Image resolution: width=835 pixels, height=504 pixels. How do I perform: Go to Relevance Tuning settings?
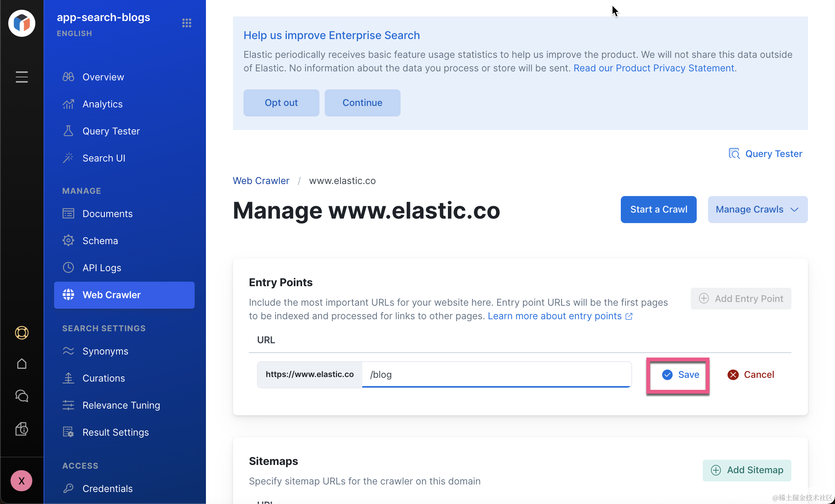point(121,405)
